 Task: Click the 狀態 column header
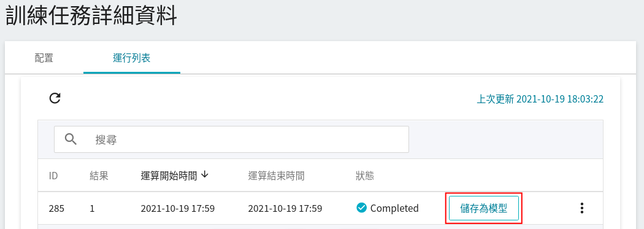(x=365, y=176)
